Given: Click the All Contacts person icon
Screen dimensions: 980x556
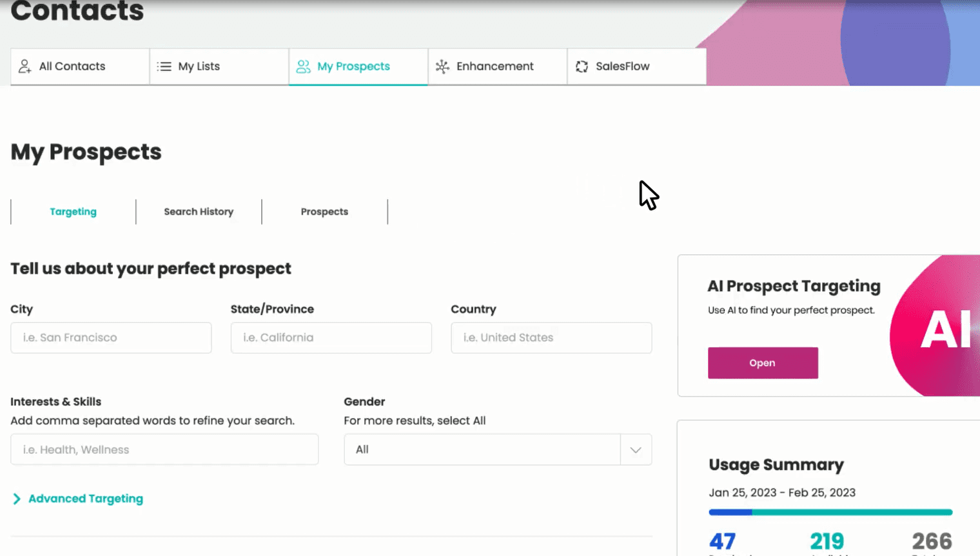Looking at the screenshot, I should pyautogui.click(x=24, y=66).
